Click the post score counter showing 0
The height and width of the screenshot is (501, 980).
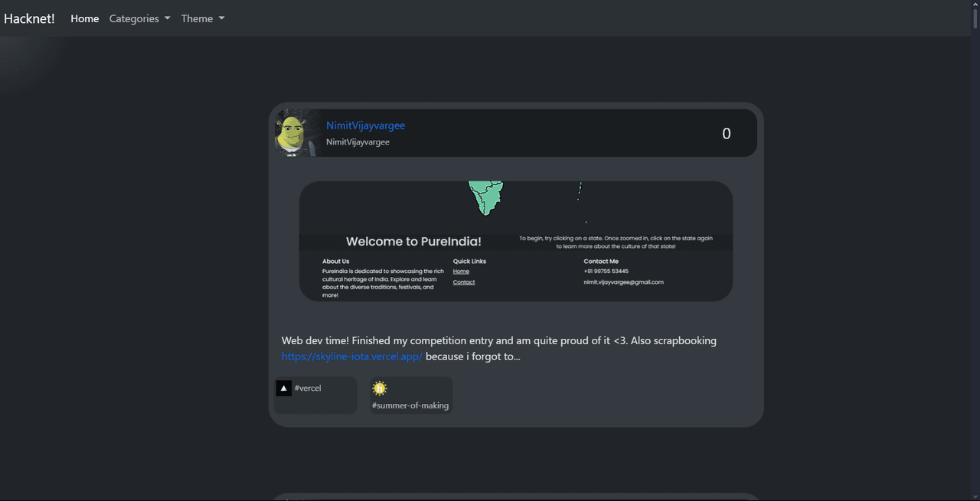pyautogui.click(x=727, y=134)
